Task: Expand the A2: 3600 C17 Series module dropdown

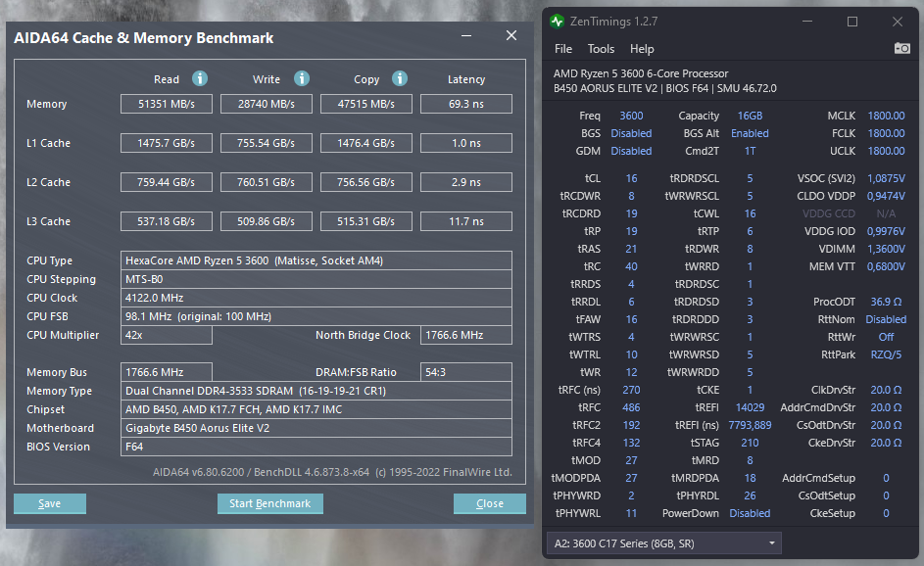Action: (664, 543)
